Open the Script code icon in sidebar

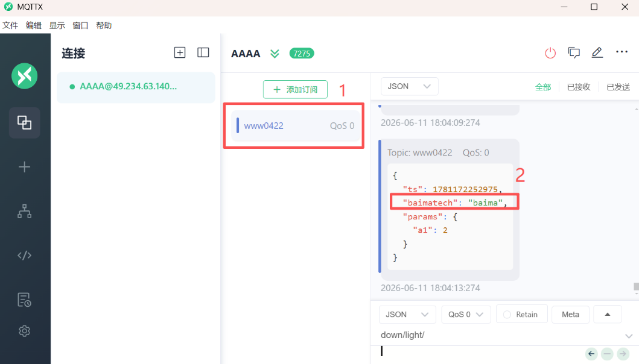(x=25, y=256)
